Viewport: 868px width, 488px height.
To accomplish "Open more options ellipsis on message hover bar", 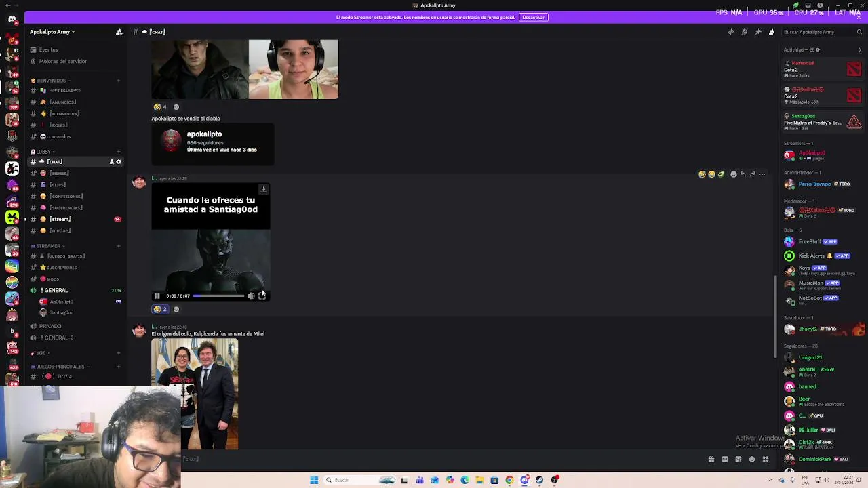I will click(x=762, y=174).
